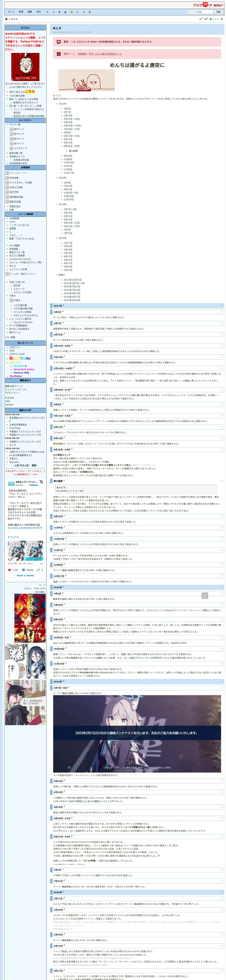Screen dimensions: 226x980
Task: Expand the 合同火力演習 section
Action: point(7,187)
